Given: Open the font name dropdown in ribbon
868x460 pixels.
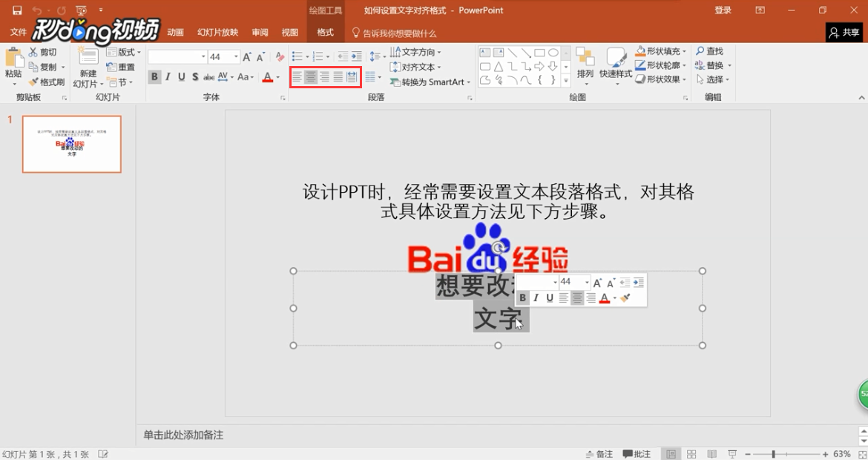Looking at the screenshot, I should click(x=203, y=57).
